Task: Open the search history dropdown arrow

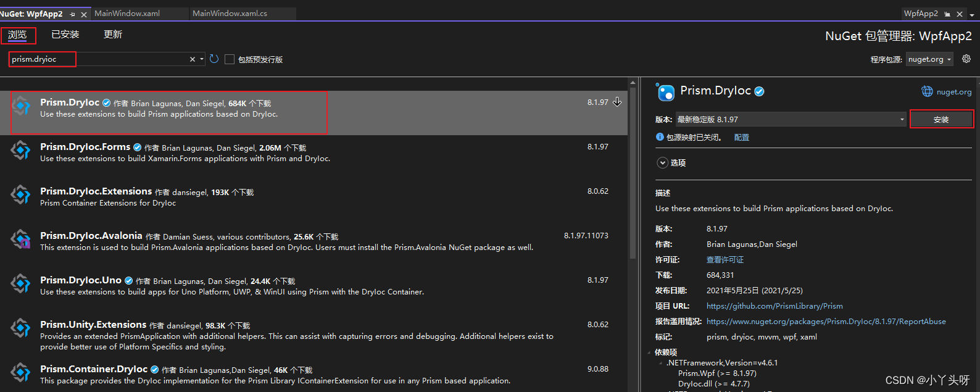Action: pyautogui.click(x=202, y=59)
